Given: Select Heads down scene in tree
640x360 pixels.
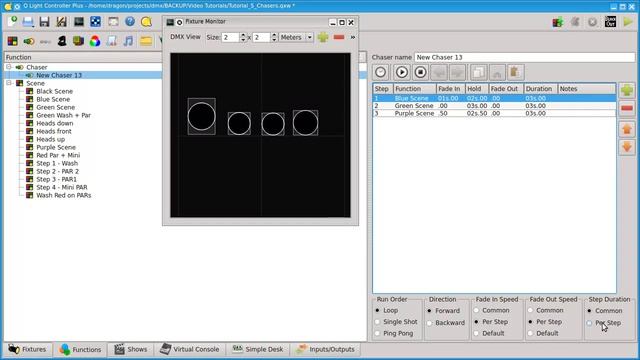Looking at the screenshot, I should pyautogui.click(x=55, y=123).
